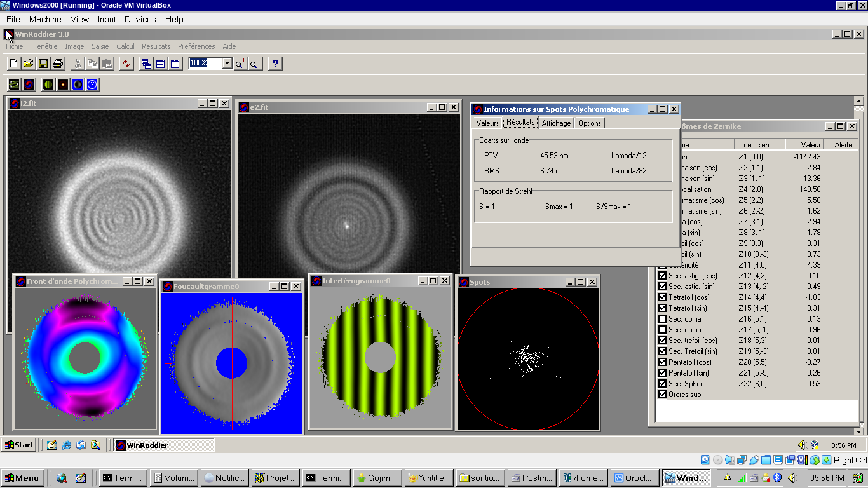Open the Calcul menu
Viewport: 868px width, 488px height.
tap(125, 46)
